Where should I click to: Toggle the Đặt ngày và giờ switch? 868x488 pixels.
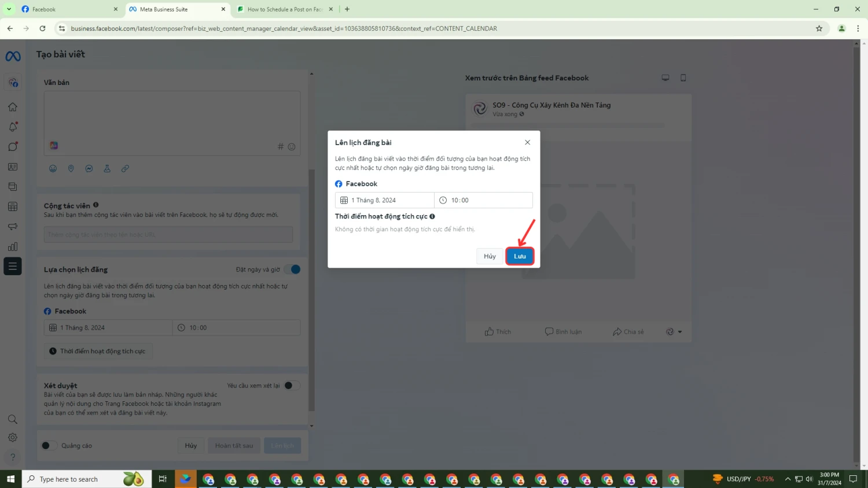click(x=292, y=269)
